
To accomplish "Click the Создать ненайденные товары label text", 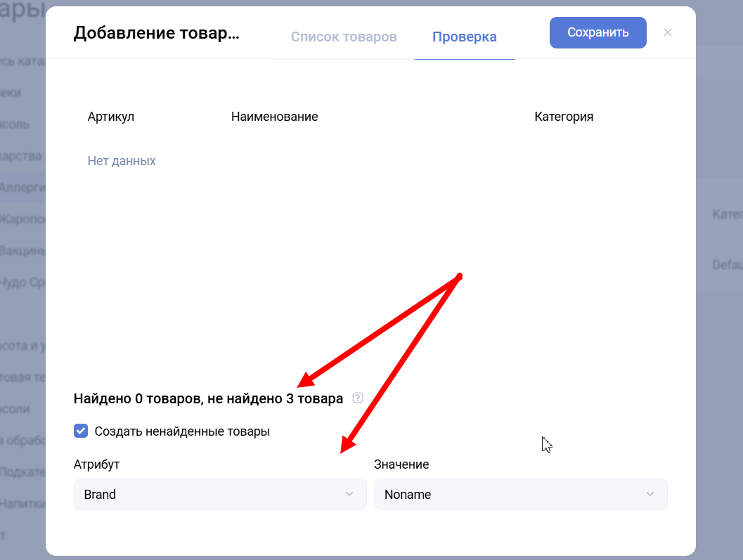I will [182, 431].
